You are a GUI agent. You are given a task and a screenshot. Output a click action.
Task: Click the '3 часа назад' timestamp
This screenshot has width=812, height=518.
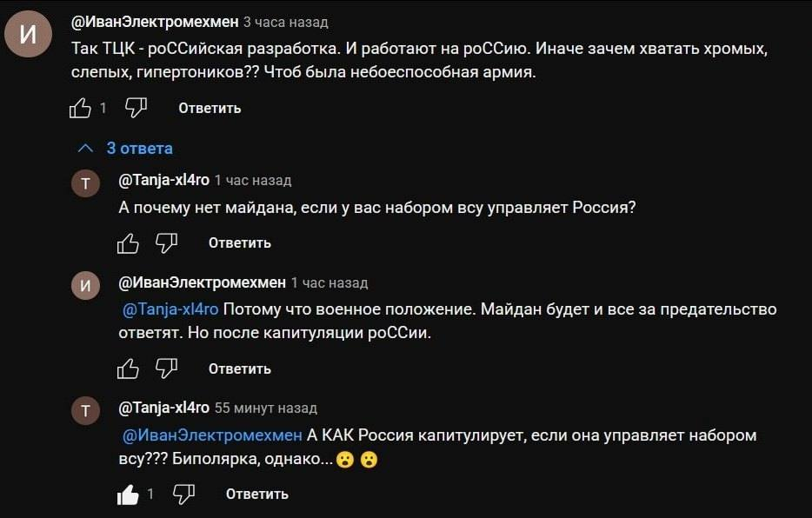(x=285, y=23)
